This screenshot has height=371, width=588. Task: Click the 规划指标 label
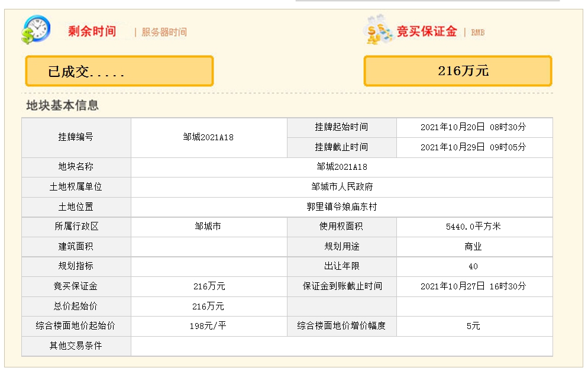76,266
